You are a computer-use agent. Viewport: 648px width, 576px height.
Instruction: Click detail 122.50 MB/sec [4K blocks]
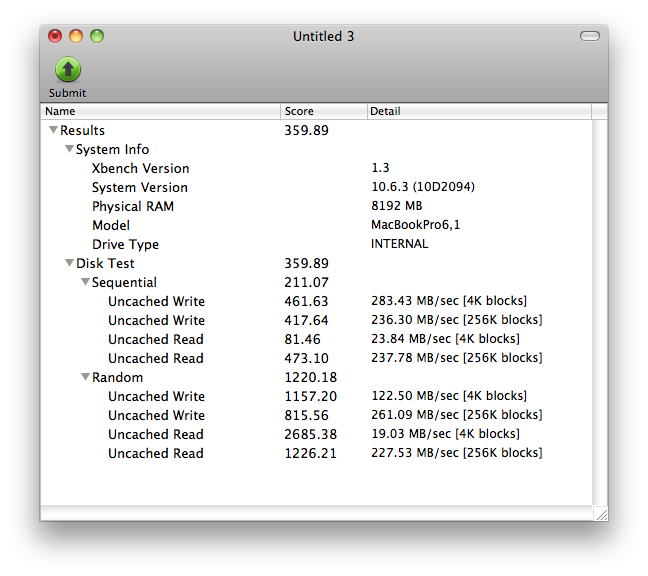[449, 396]
